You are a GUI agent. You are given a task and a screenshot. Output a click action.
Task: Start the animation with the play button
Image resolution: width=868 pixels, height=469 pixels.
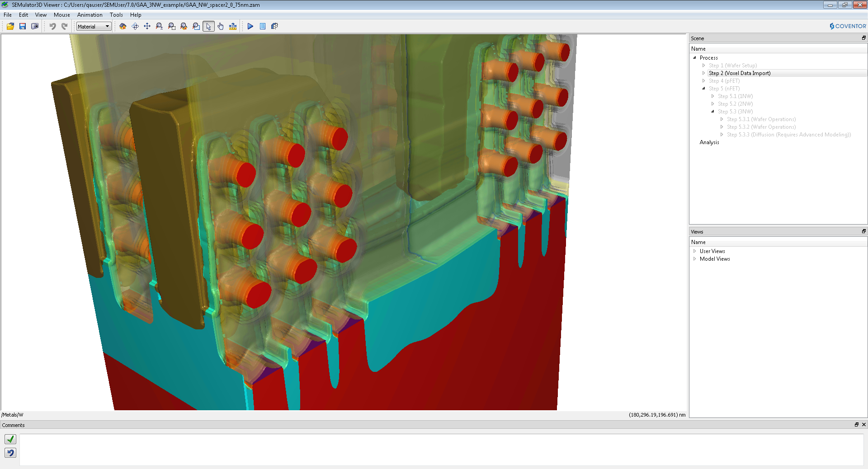(x=250, y=26)
